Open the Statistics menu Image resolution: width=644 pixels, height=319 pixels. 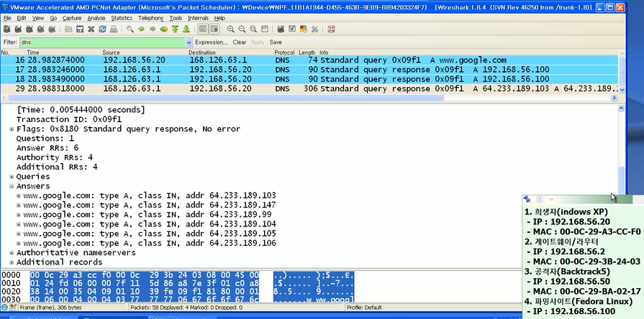(x=122, y=18)
